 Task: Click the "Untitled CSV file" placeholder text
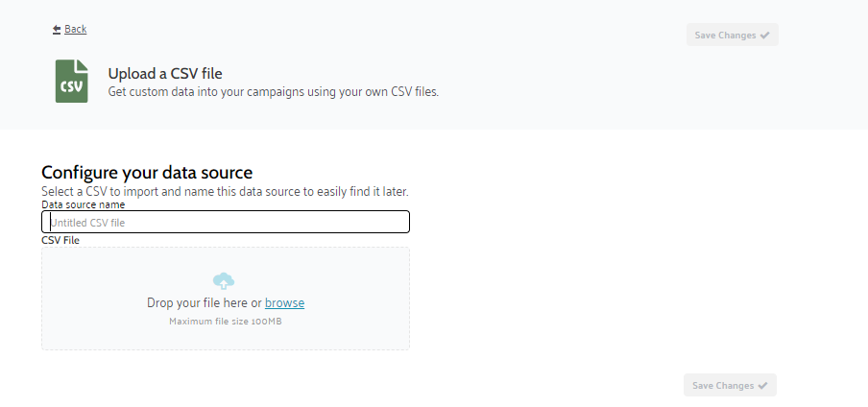pyautogui.click(x=88, y=223)
